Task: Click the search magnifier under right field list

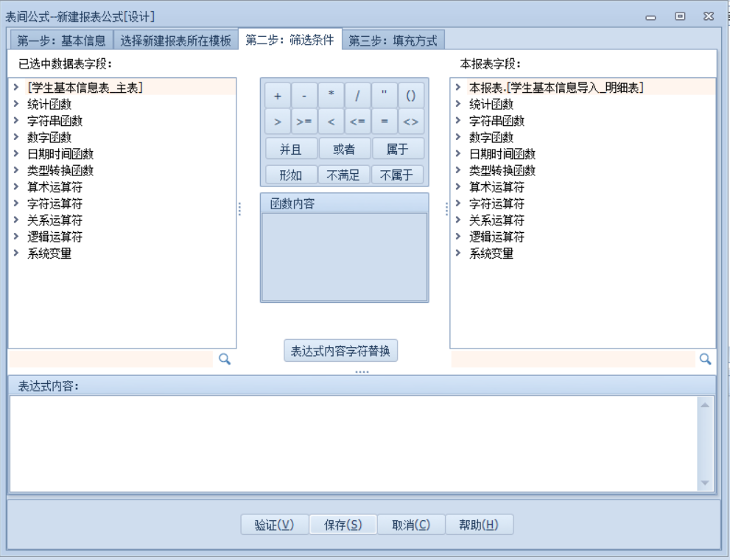Action: click(705, 359)
